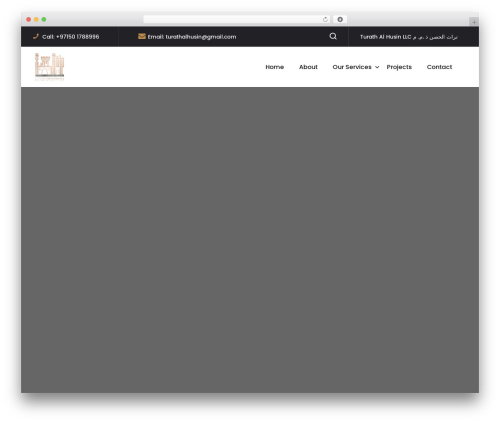Click the phone call icon
The height and width of the screenshot is (423, 500).
36,36
